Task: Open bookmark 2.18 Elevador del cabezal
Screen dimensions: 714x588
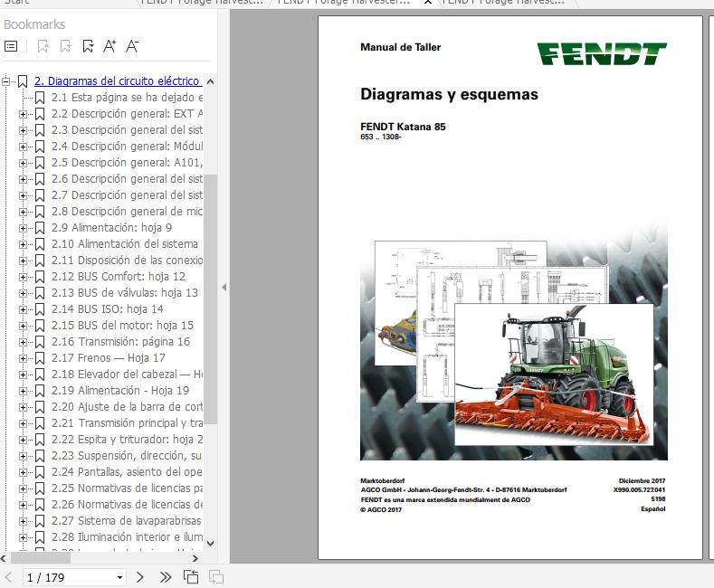Action: 127,375
